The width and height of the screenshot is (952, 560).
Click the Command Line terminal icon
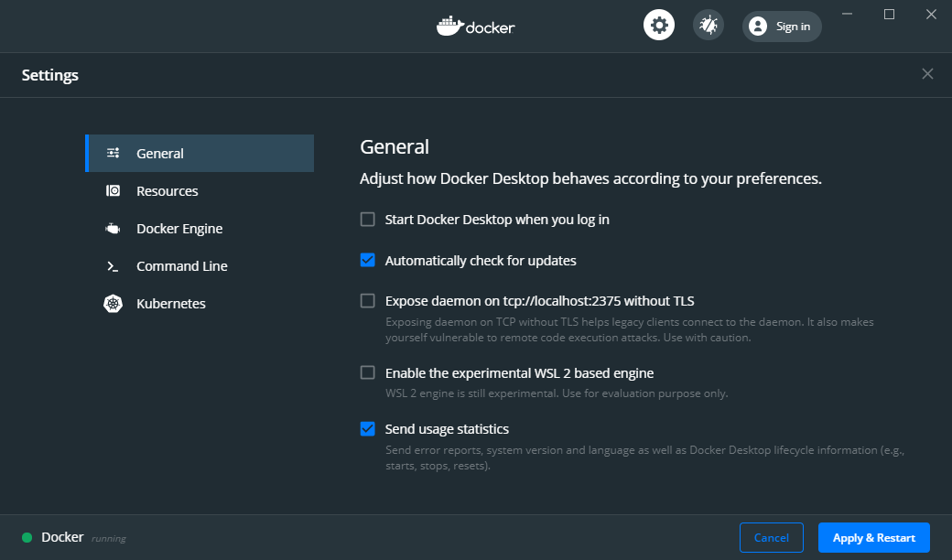(114, 265)
